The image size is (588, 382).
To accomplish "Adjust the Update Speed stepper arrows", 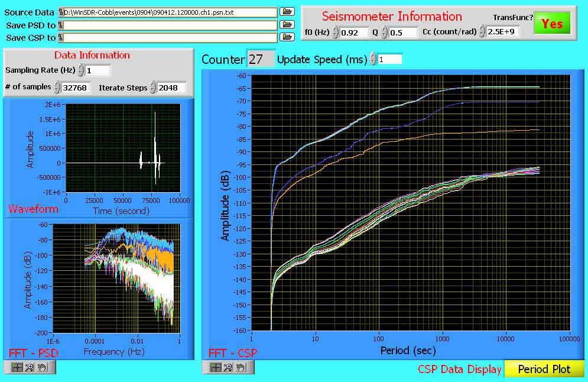I will (373, 59).
